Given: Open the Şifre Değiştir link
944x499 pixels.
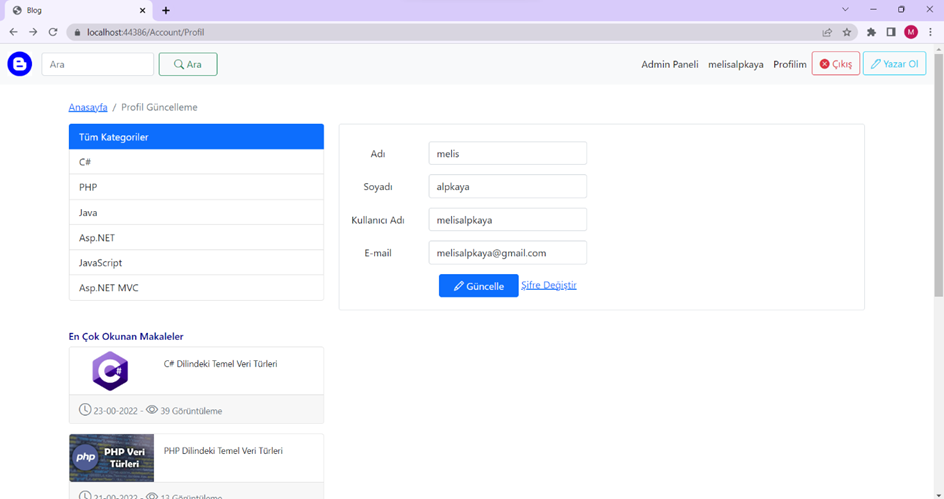Looking at the screenshot, I should pos(548,285).
